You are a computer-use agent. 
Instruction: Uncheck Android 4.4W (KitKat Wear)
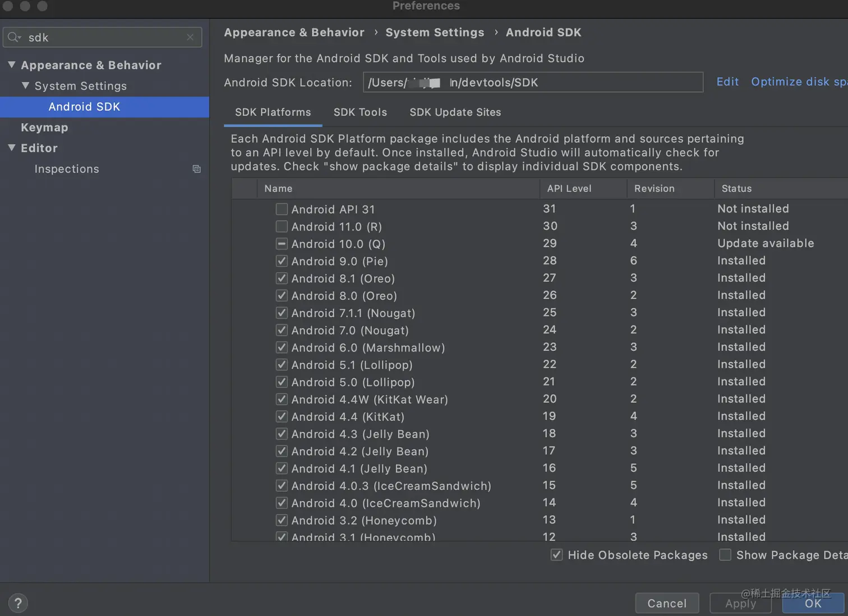(282, 399)
